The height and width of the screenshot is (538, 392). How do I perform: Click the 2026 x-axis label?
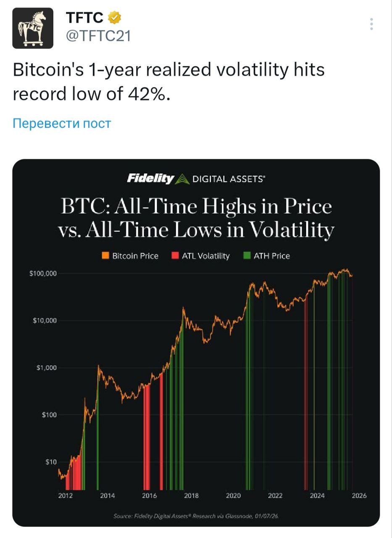point(359,496)
